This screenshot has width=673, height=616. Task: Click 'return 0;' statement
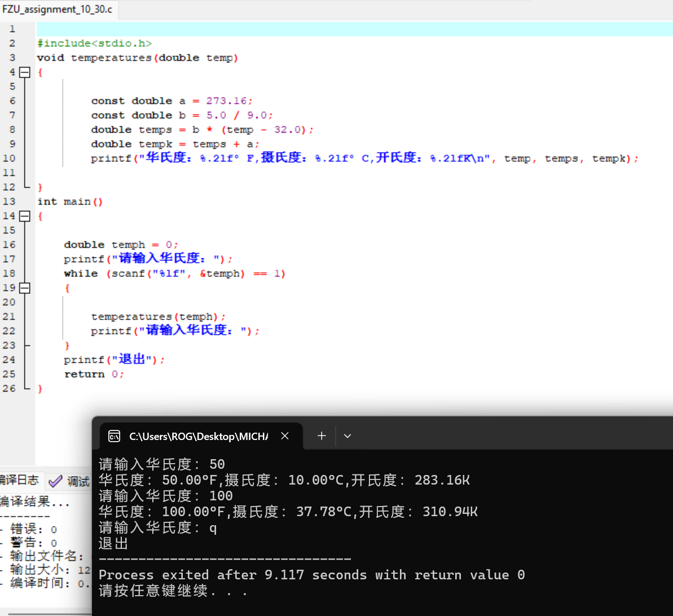tap(94, 375)
